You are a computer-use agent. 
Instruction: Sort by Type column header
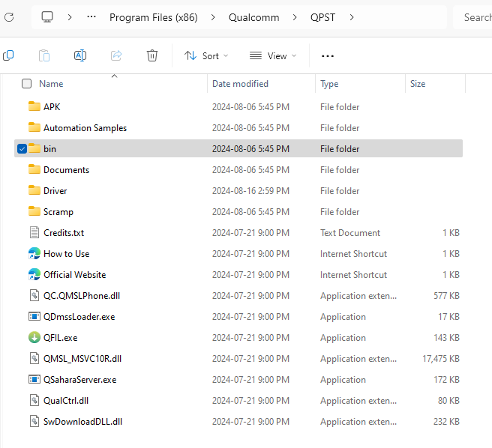(x=329, y=84)
